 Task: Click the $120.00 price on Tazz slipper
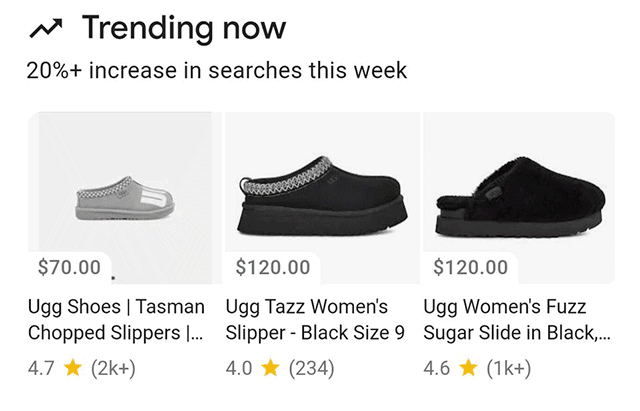point(273,268)
